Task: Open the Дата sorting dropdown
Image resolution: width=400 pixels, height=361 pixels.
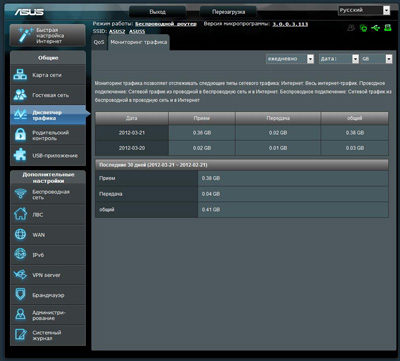Action: tap(339, 59)
